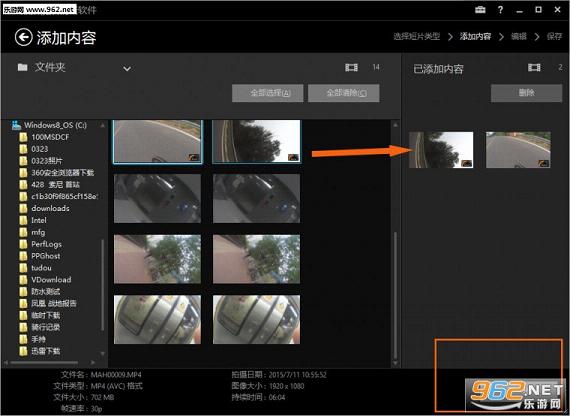Click the folder icon of 迅雷下载
570x416 pixels.
[x=24, y=351]
